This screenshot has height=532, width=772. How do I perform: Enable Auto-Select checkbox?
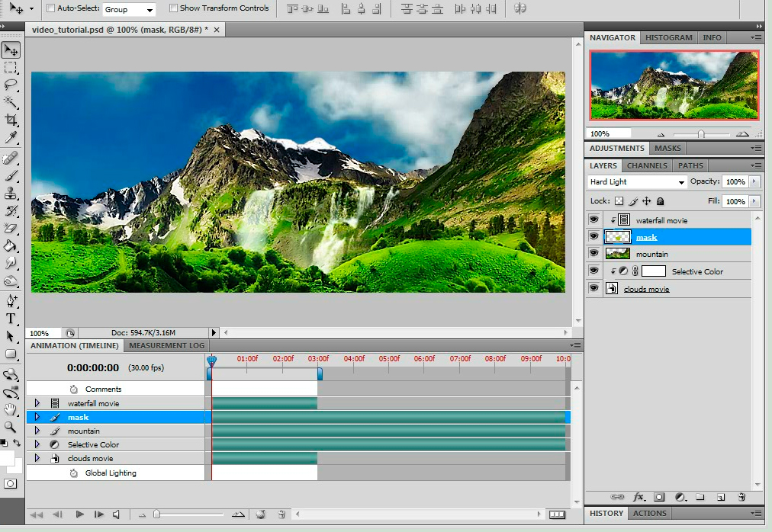[x=50, y=8]
